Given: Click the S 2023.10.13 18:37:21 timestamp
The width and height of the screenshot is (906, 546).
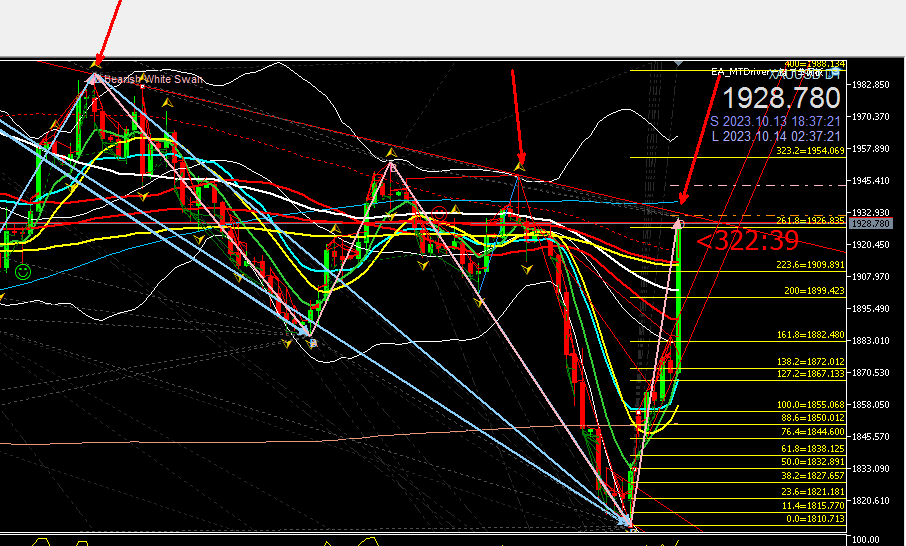Looking at the screenshot, I should (775, 121).
